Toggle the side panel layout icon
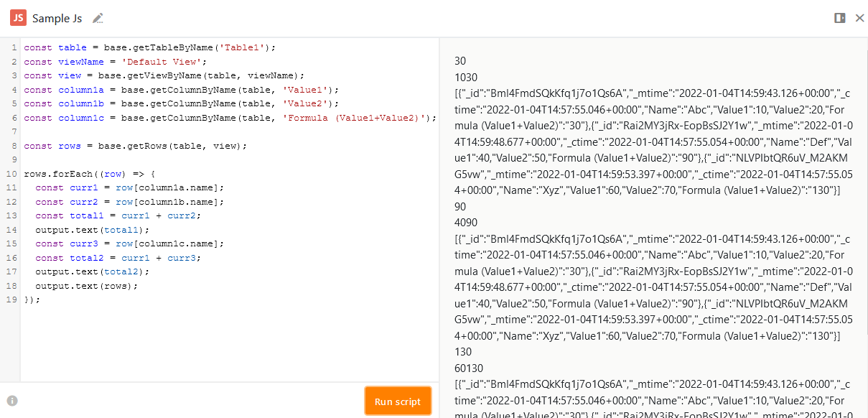The height and width of the screenshot is (418, 868). point(839,18)
